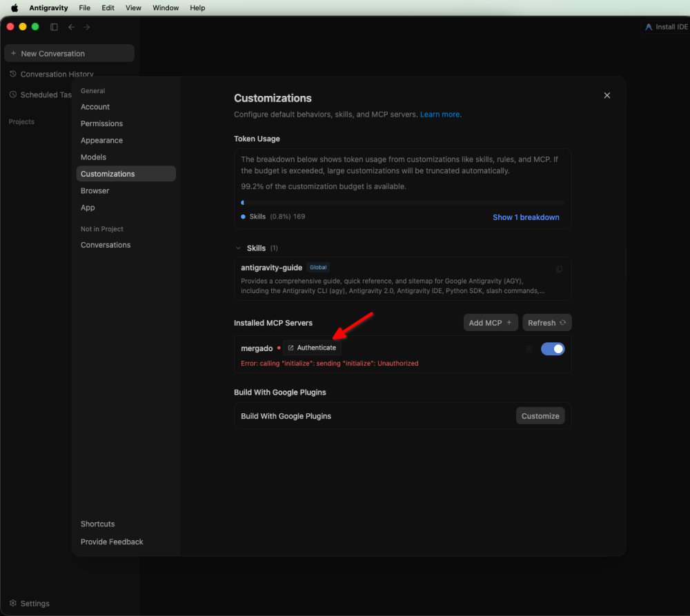The height and width of the screenshot is (616, 690).
Task: Open Settings at the bottom left
Action: click(x=30, y=604)
